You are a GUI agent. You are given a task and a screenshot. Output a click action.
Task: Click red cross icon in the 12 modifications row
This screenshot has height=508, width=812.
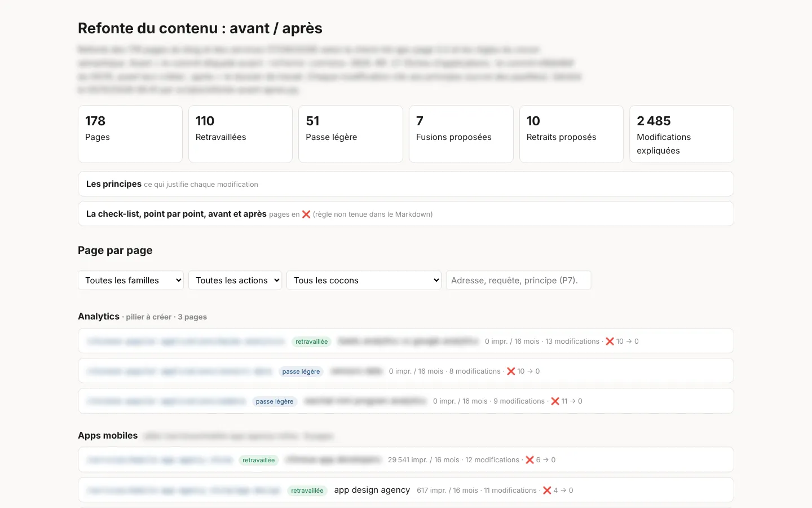(x=529, y=460)
